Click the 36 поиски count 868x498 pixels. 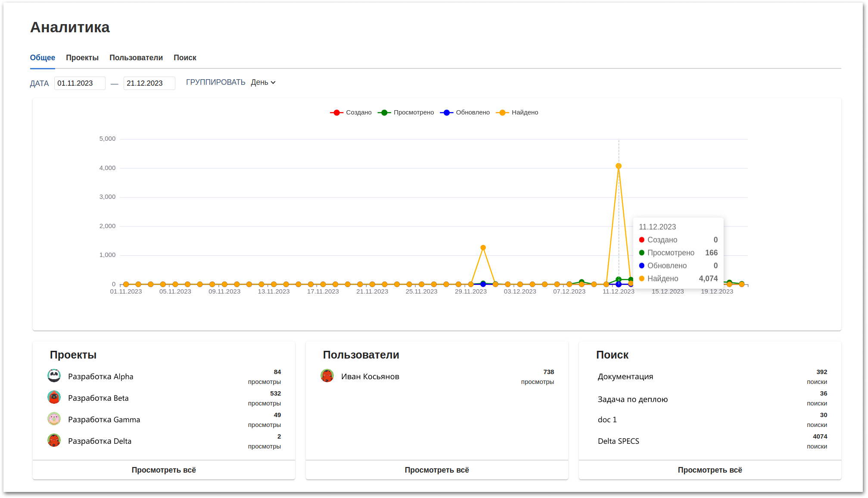coord(817,398)
